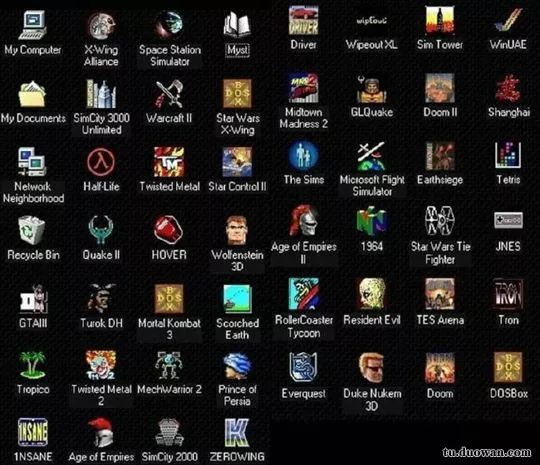Select the Turok DH icon
Image resolution: width=540 pixels, height=465 pixels.
click(101, 298)
